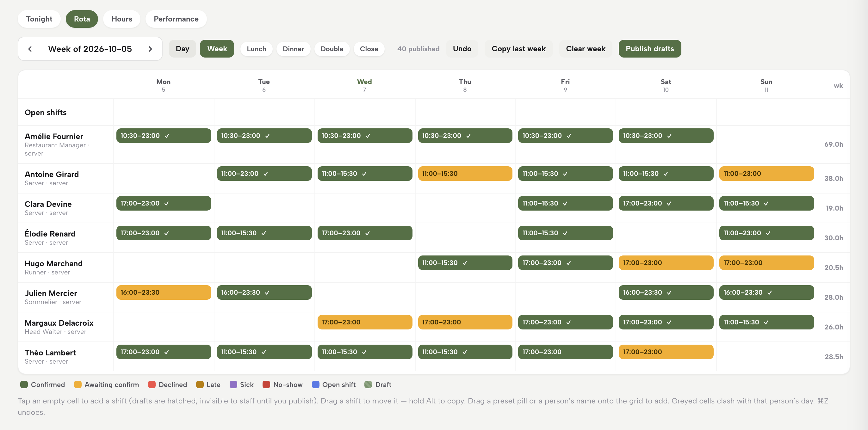Open Amélie Fournier's Monday 10:30–23:00 shift
The height and width of the screenshot is (430, 868).
pos(164,136)
